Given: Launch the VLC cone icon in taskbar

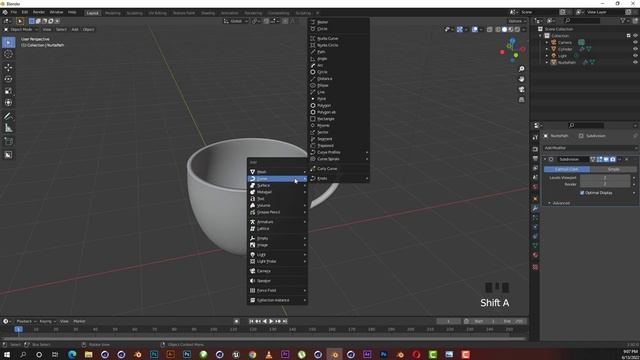Looking at the screenshot, I should (269, 354).
